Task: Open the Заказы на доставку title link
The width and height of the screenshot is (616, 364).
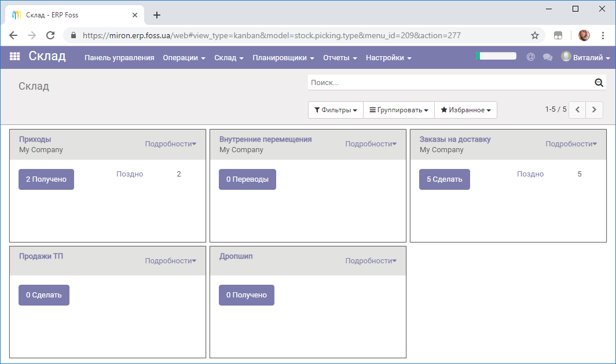Action: click(x=455, y=139)
